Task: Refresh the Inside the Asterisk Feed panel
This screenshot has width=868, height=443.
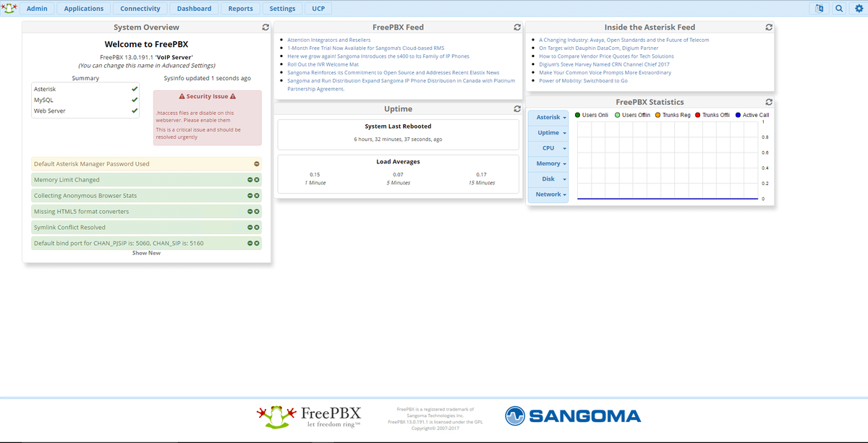Action: click(769, 27)
